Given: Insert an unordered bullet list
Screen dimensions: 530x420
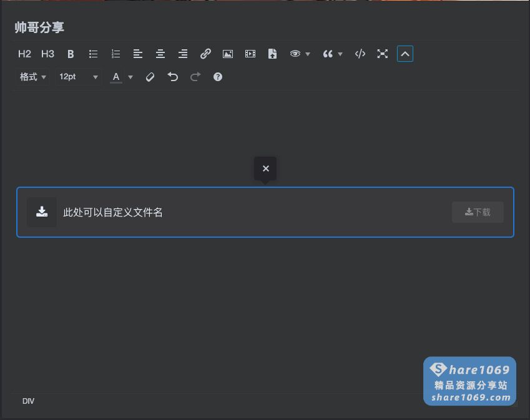Looking at the screenshot, I should 93,54.
